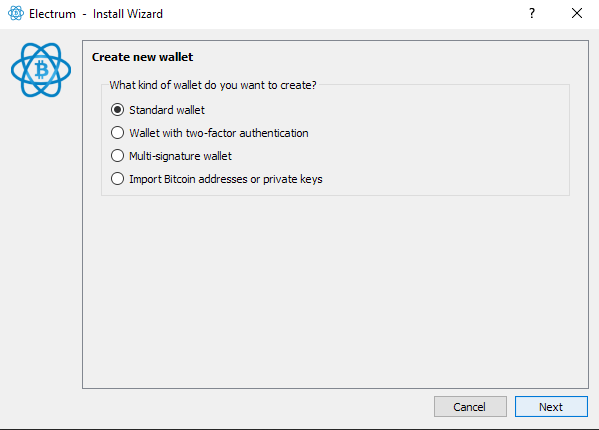Click the Bitcoin B symbol inside the logo

pyautogui.click(x=42, y=70)
